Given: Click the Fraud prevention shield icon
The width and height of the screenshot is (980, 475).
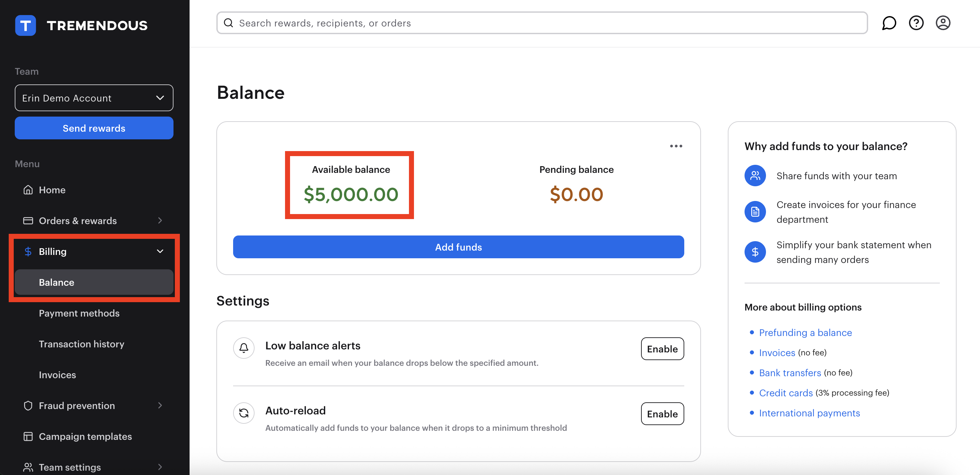Looking at the screenshot, I should pyautogui.click(x=28, y=405).
